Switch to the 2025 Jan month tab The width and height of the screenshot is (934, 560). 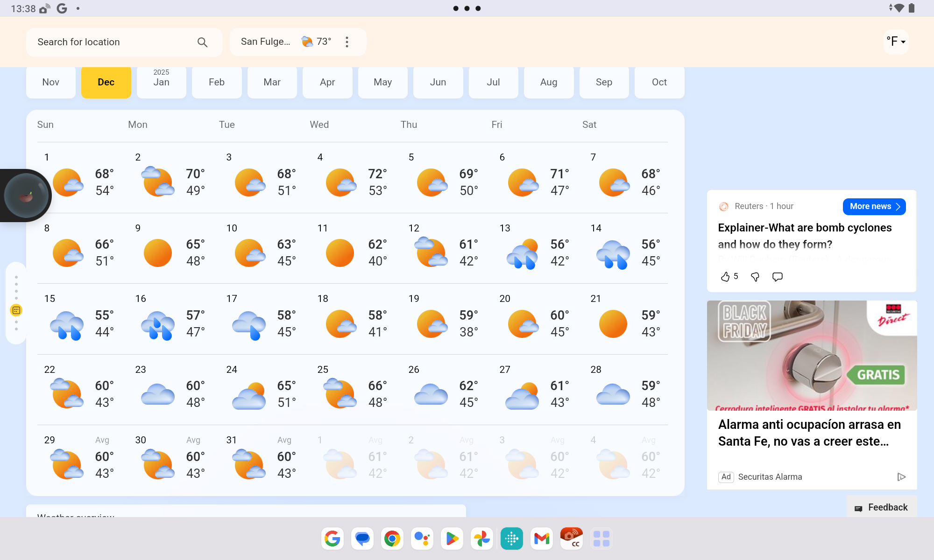pos(162,82)
